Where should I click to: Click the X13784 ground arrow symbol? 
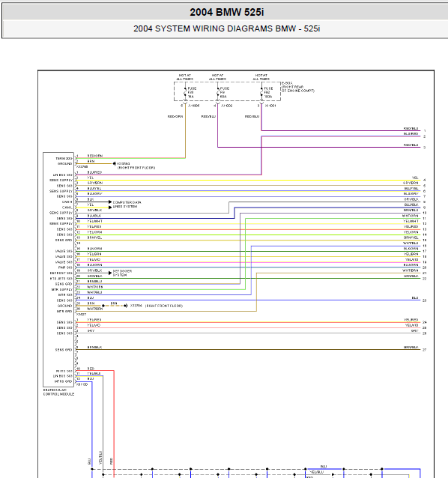click(x=126, y=306)
